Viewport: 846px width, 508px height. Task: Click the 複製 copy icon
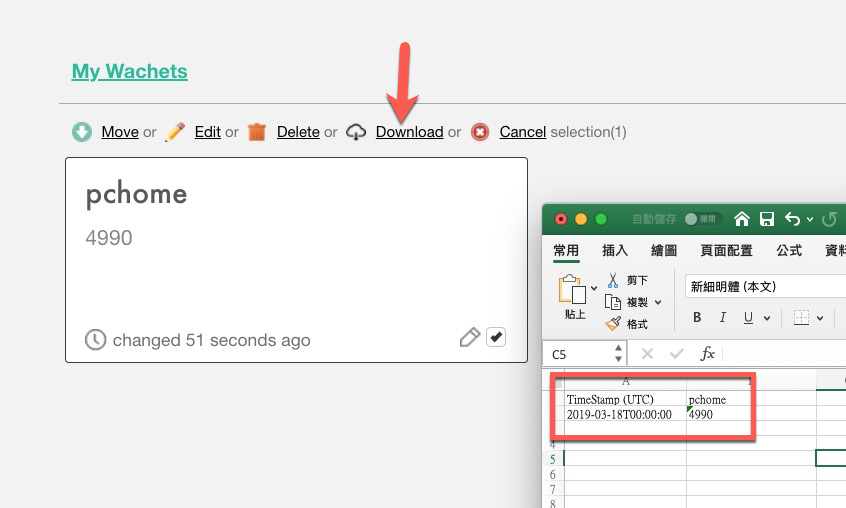point(613,302)
